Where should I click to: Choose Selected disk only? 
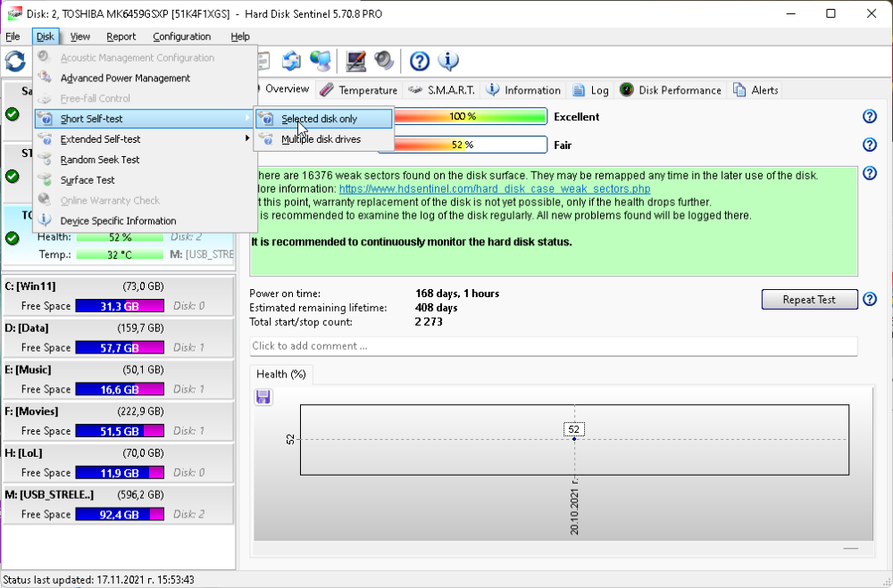pyautogui.click(x=324, y=119)
